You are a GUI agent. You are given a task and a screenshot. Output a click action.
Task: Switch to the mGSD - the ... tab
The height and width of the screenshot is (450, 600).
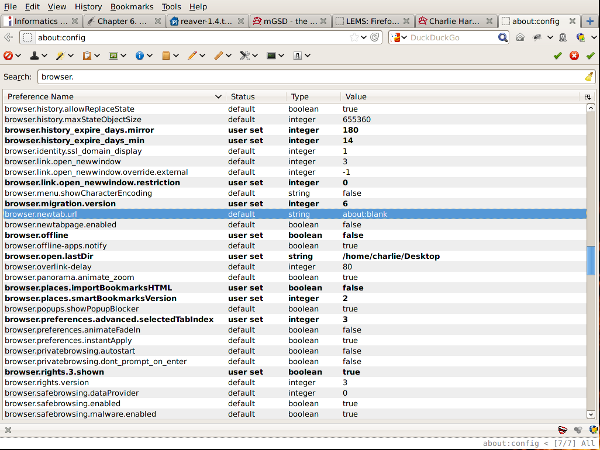(290, 21)
